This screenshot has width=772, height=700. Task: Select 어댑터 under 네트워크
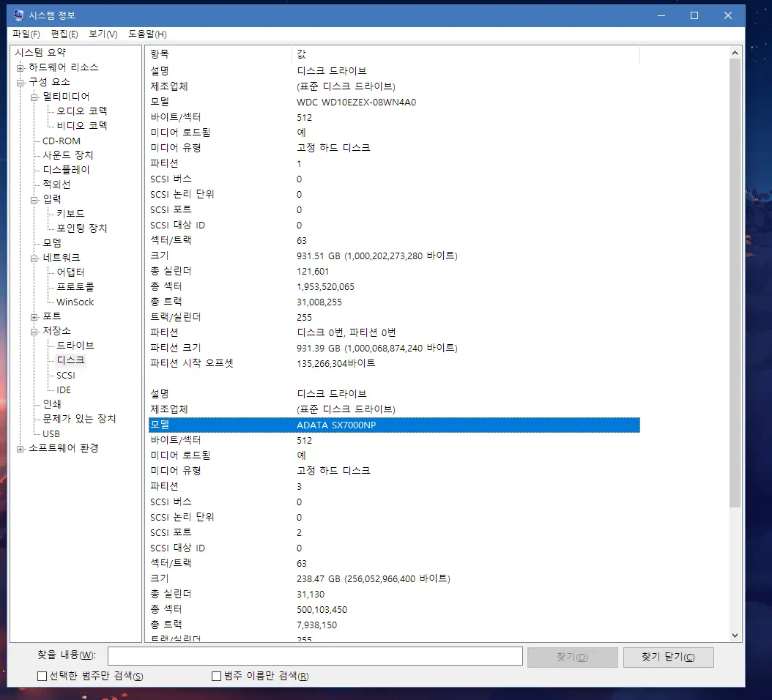[x=70, y=272]
